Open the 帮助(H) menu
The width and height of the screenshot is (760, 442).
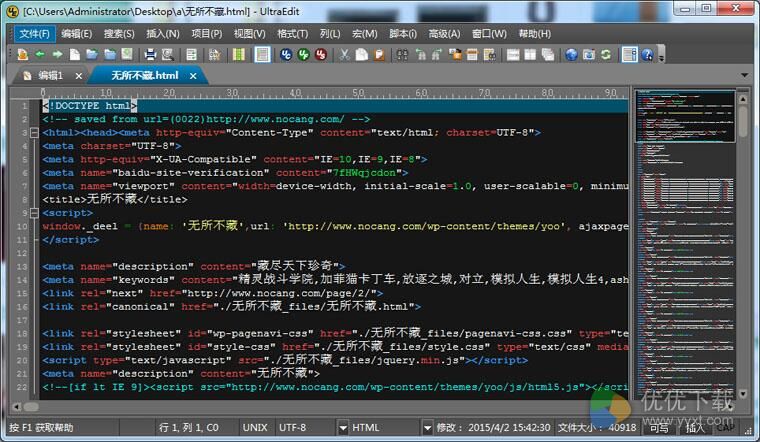pyautogui.click(x=535, y=33)
